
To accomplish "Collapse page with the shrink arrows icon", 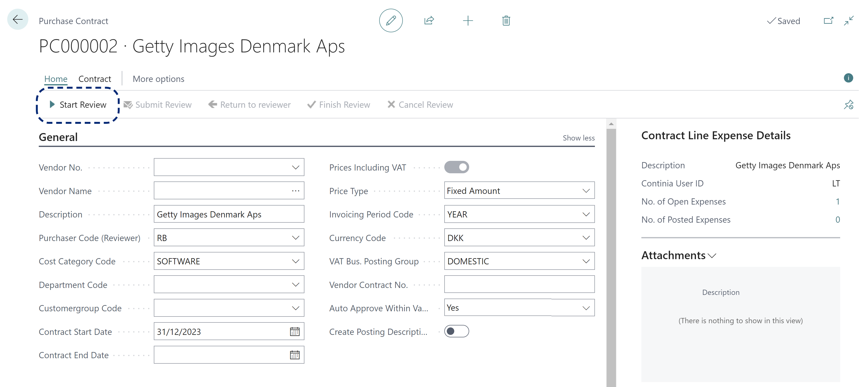I will click(849, 21).
